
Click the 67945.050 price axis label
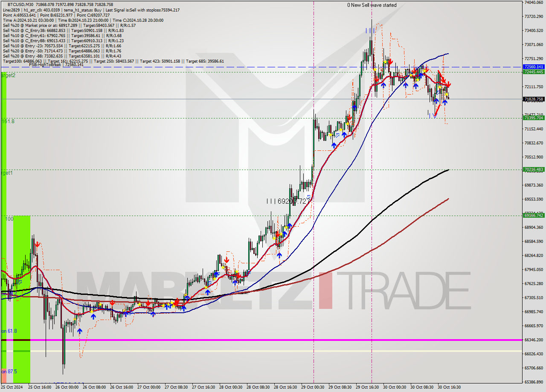(x=534, y=270)
